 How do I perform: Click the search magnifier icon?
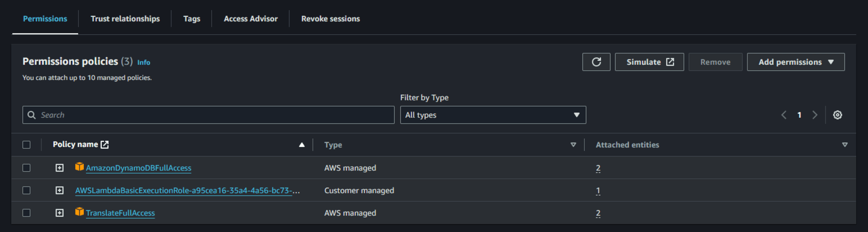click(32, 115)
